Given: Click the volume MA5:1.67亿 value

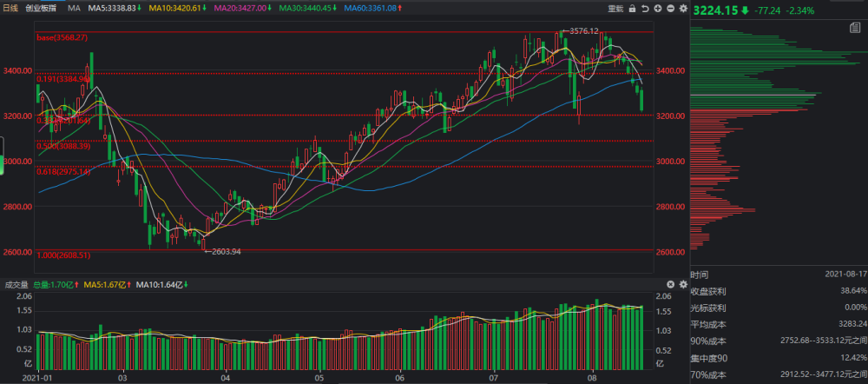Looking at the screenshot, I should pos(106,285).
